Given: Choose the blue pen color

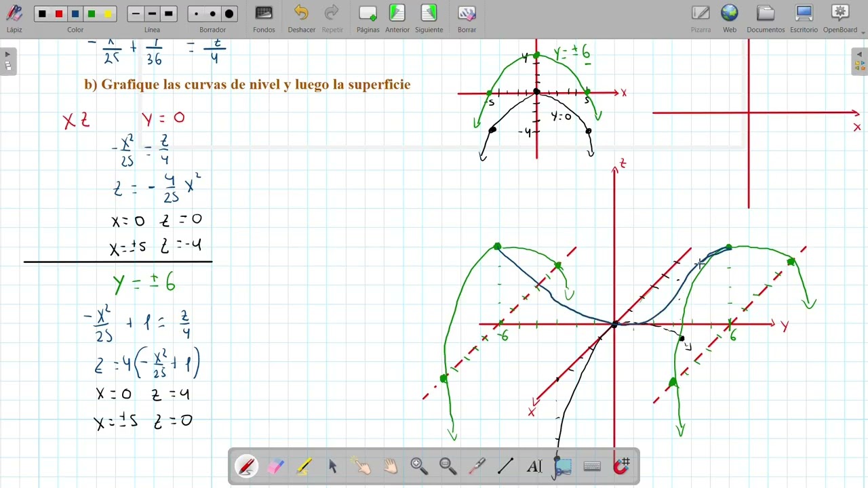Looking at the screenshot, I should [75, 14].
